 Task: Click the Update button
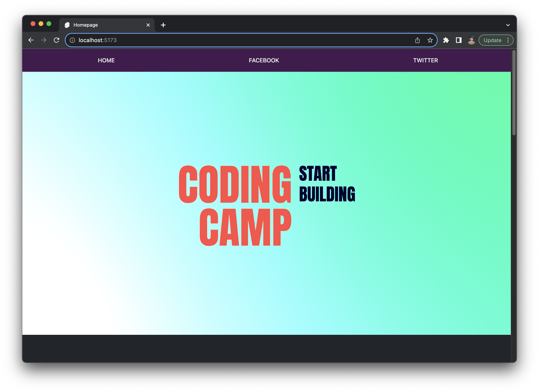point(492,40)
